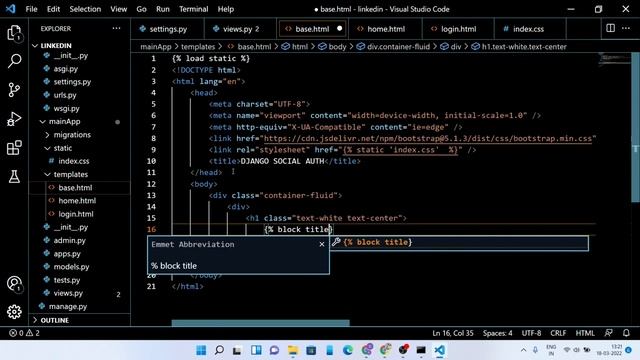Open manage.py in explorer
640x360 pixels.
[68, 307]
